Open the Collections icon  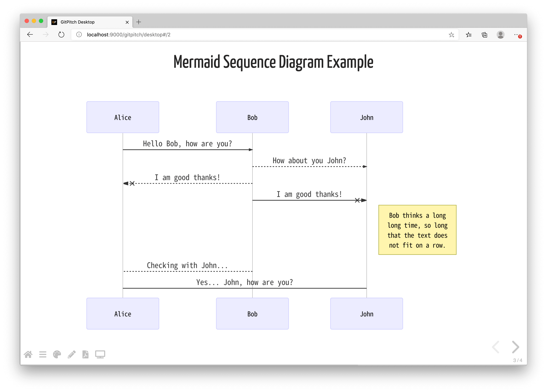[x=484, y=35]
